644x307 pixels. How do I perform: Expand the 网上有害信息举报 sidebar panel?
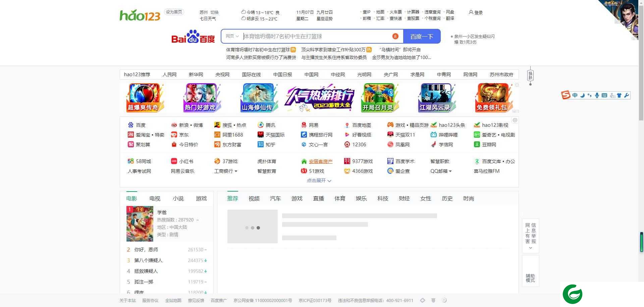tap(530, 236)
